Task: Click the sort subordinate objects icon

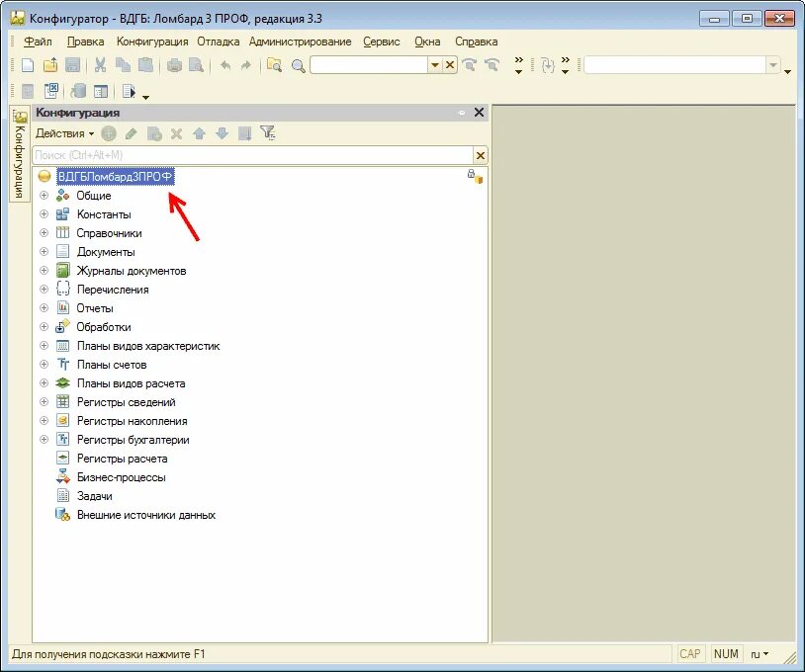Action: tap(245, 133)
